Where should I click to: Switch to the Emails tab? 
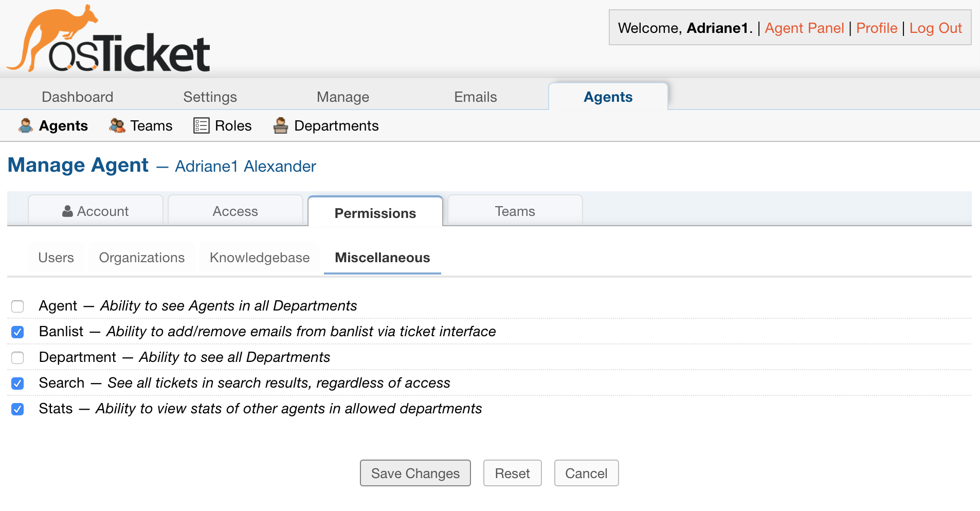pyautogui.click(x=474, y=97)
